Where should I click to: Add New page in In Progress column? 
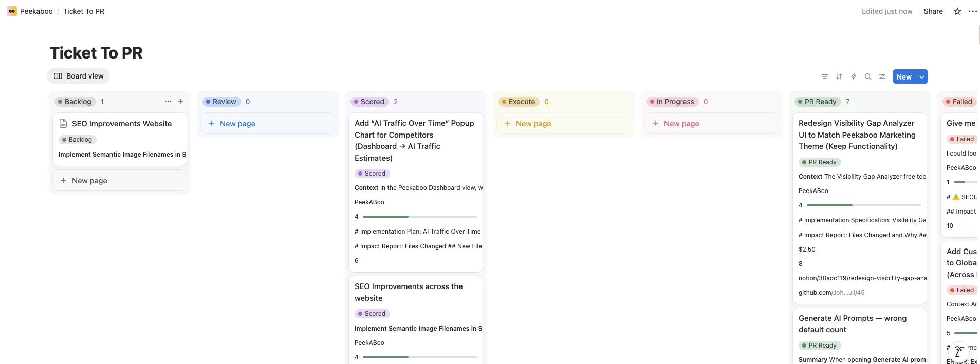[x=711, y=123]
